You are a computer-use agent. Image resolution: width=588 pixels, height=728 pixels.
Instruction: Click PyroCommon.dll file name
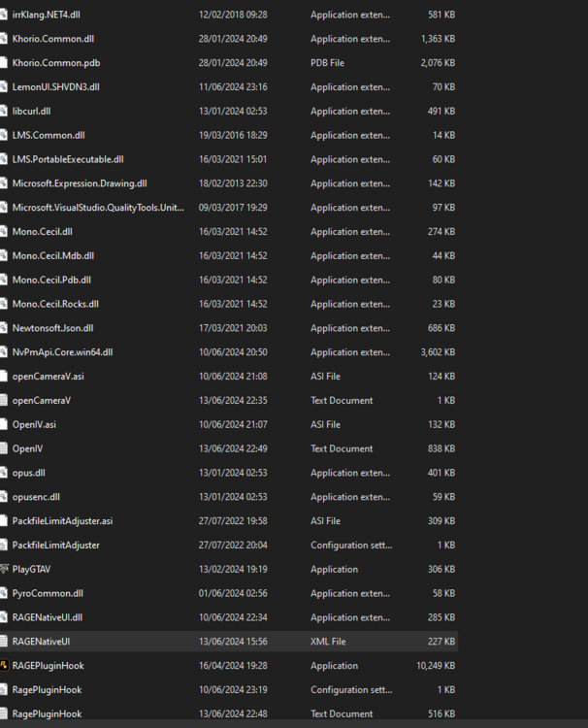48,594
